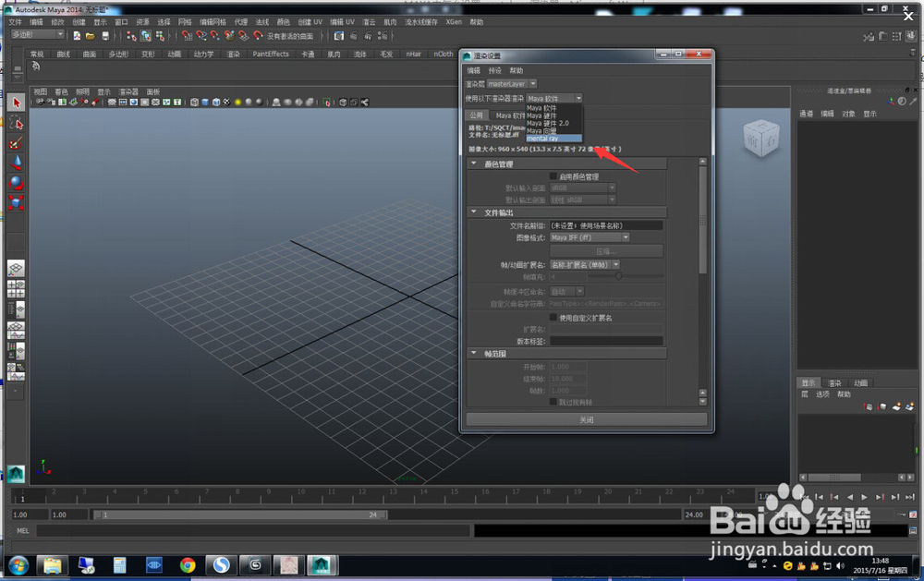The image size is (924, 581).
Task: Open Maya IFF image format dropdown
Action: (590, 237)
